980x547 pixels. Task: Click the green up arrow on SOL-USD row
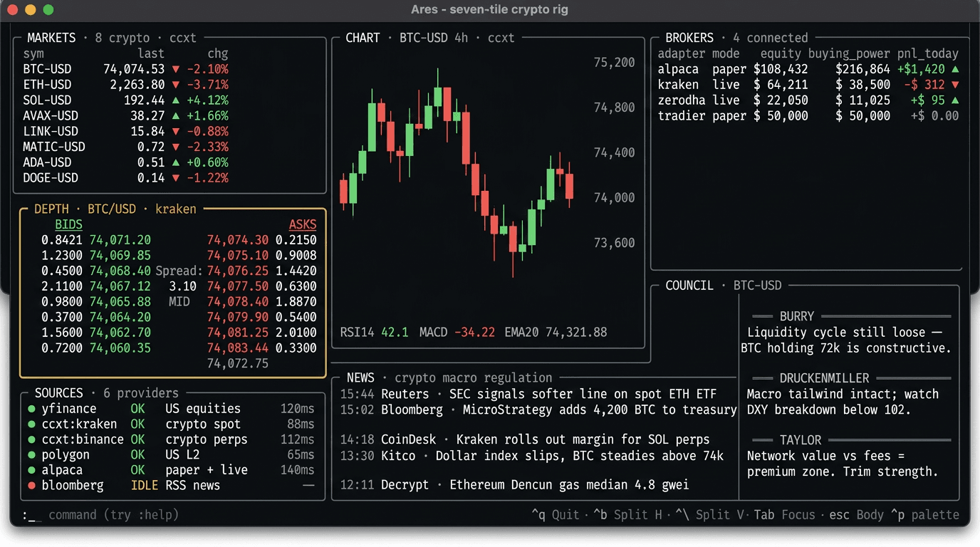click(x=176, y=100)
